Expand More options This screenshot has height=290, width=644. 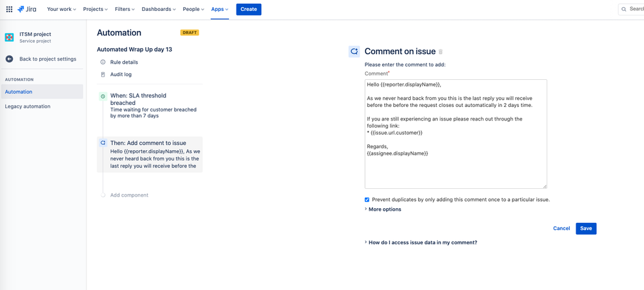pos(383,209)
